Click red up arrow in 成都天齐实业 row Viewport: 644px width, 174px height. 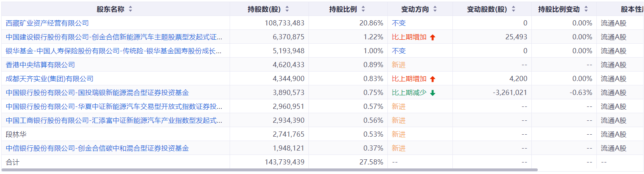click(x=433, y=79)
